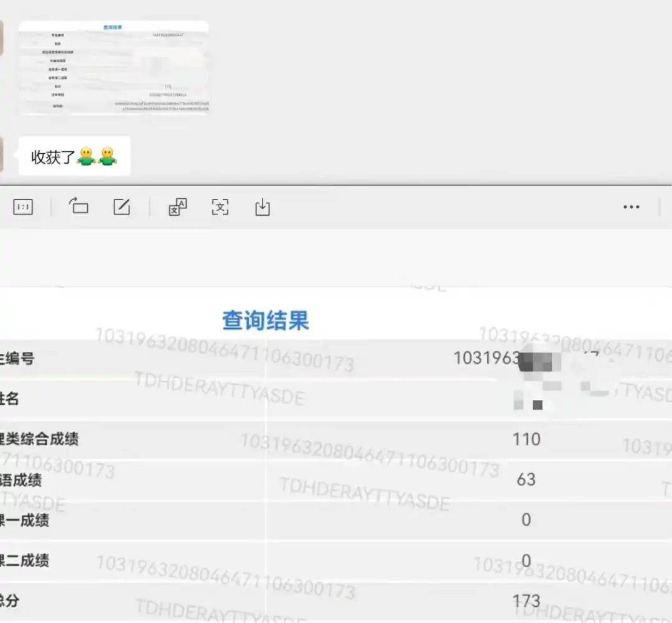Click the 收获了 message bubble
This screenshot has height=623, width=672.
(74, 155)
